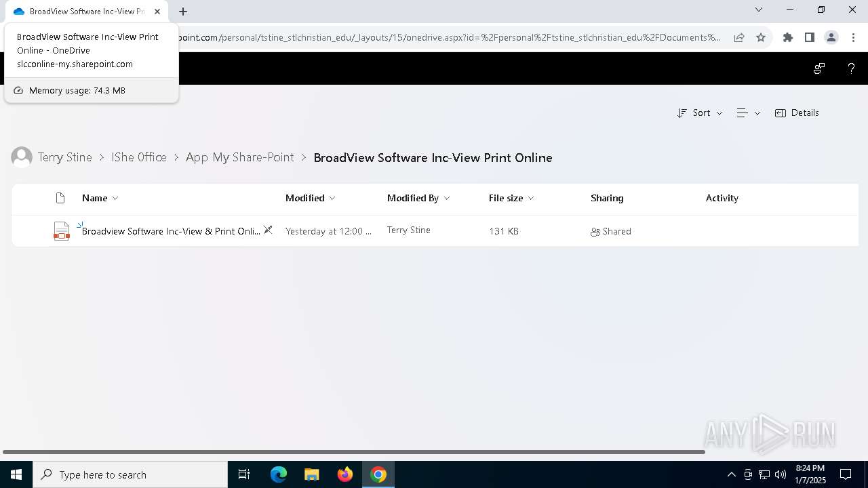The image size is (868, 488).
Task: Click the Chrome share page icon
Action: tap(739, 37)
